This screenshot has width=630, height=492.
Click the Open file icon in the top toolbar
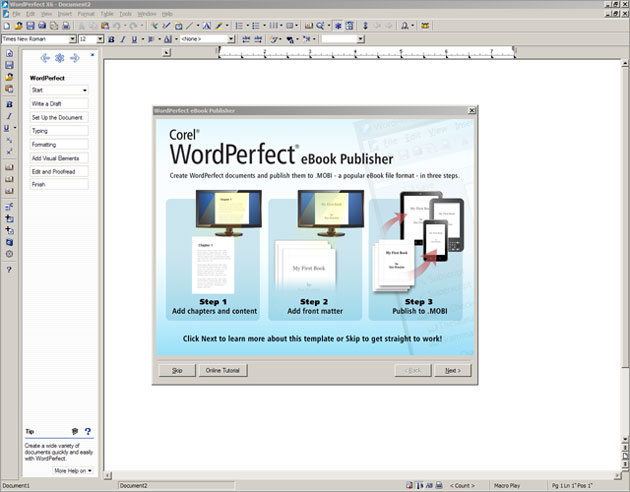click(x=18, y=26)
